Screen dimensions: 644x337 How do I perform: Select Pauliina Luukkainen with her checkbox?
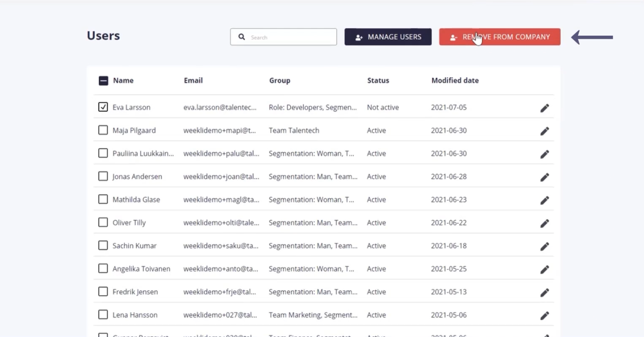point(103,153)
